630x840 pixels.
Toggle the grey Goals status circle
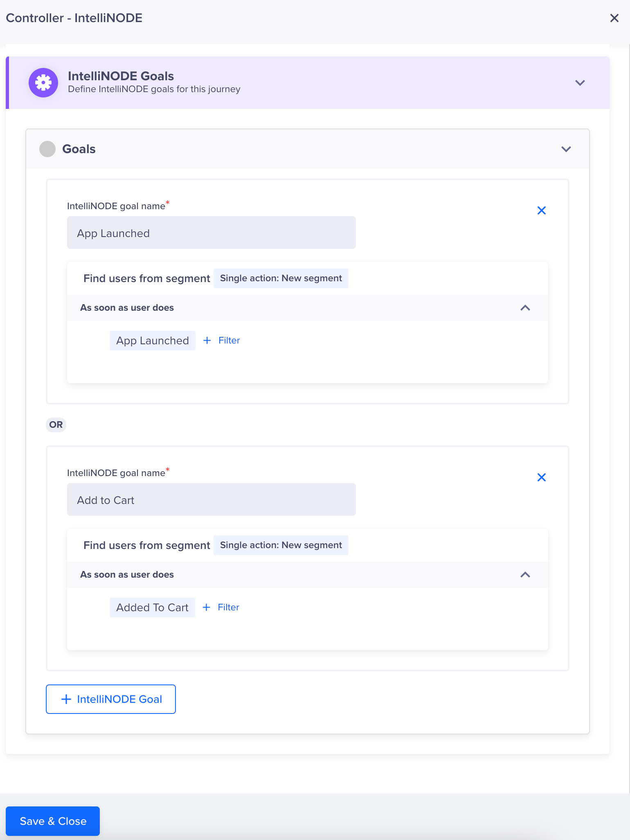[47, 149]
